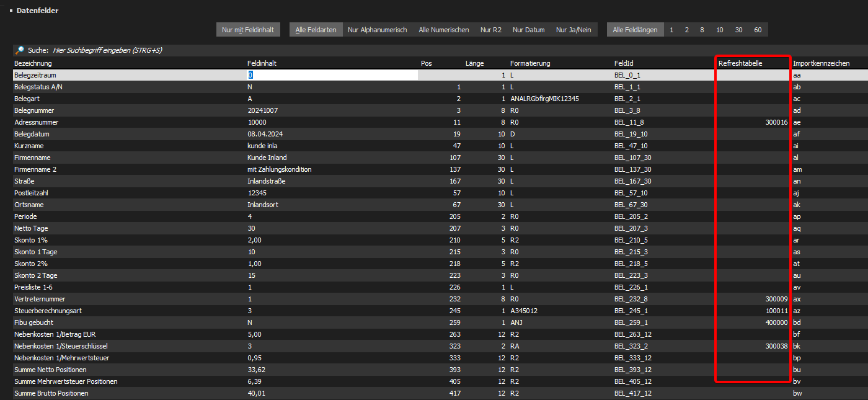This screenshot has height=400, width=868.
Task: Show only Alle Numerischen fields
Action: point(443,30)
